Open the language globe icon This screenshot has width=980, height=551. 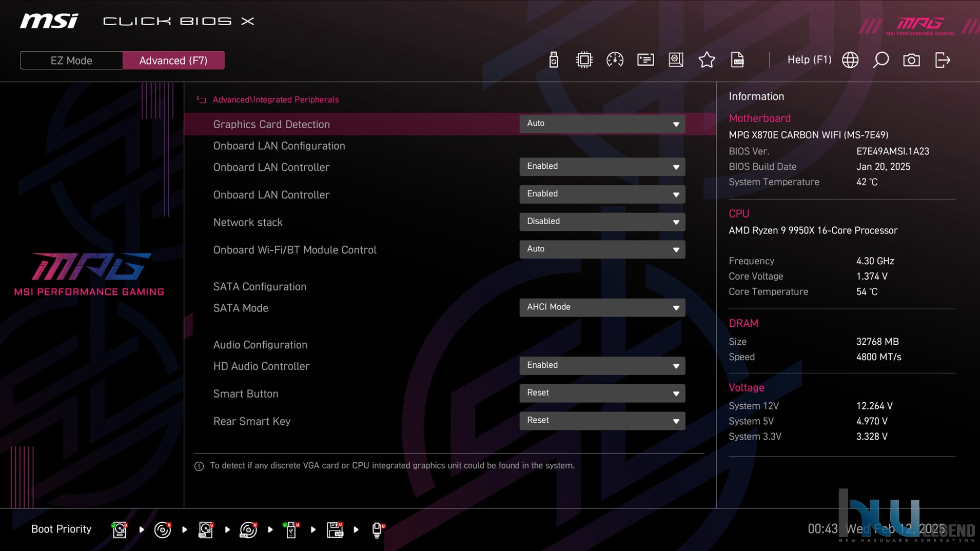[850, 60]
